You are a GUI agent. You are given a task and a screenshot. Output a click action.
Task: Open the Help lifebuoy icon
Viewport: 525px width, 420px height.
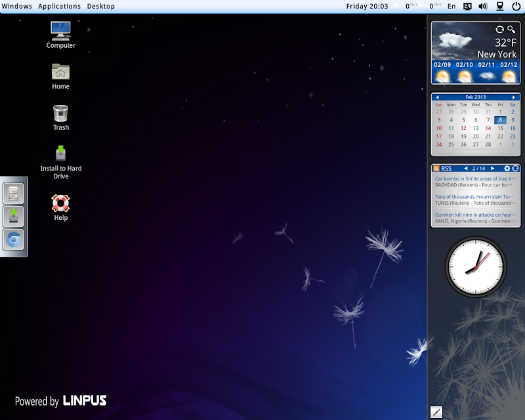click(60, 203)
